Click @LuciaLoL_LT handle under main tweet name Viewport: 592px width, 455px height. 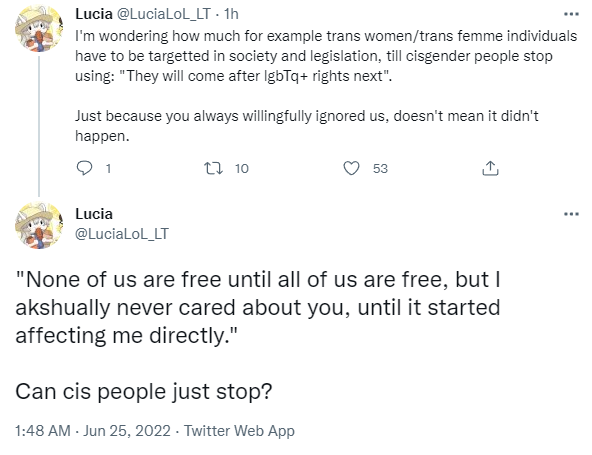pyautogui.click(x=122, y=234)
